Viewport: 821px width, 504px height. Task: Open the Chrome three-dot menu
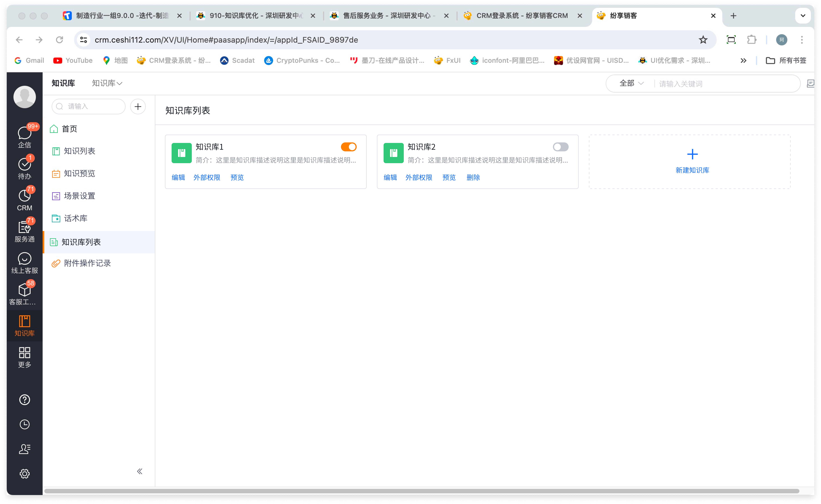tap(802, 40)
